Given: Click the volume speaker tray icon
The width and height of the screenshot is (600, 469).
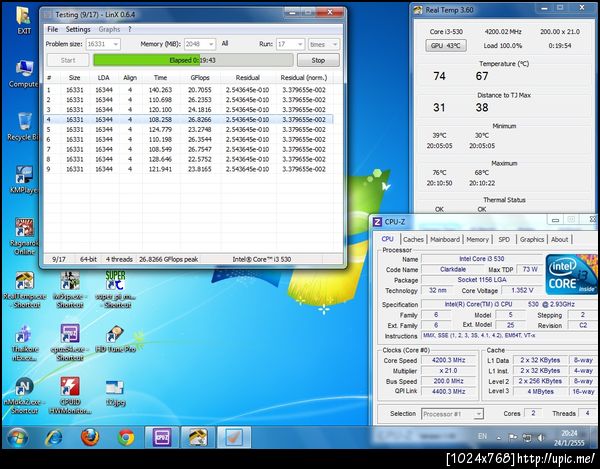Looking at the screenshot, I should coord(541,438).
